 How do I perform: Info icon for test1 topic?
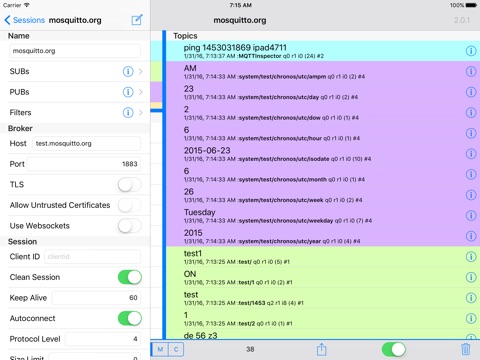[x=471, y=257]
